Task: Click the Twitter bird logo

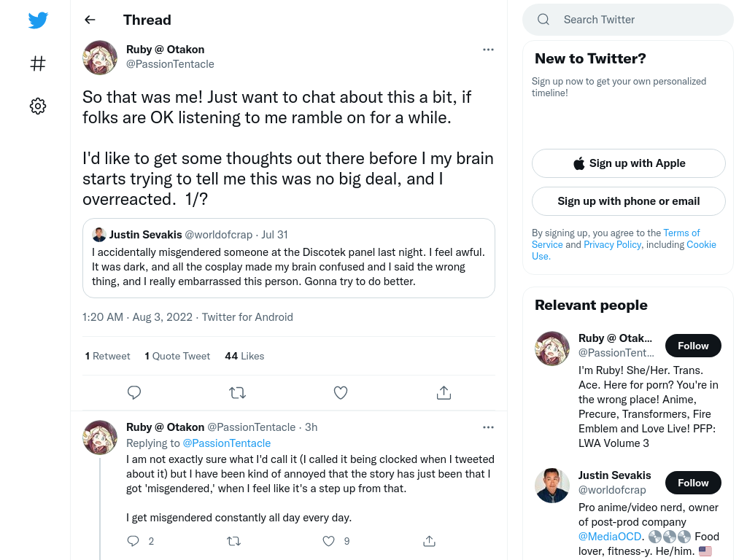Action: (38, 20)
